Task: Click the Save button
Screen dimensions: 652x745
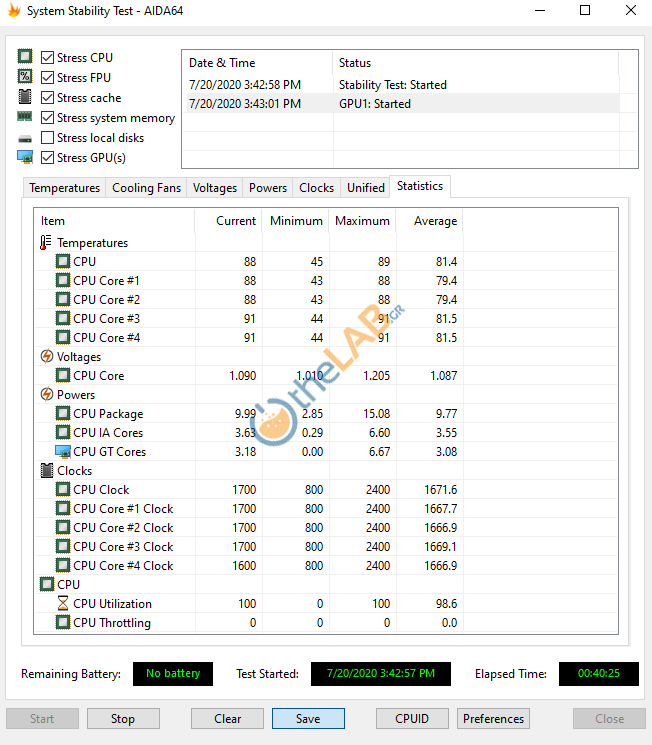Action: [x=308, y=718]
